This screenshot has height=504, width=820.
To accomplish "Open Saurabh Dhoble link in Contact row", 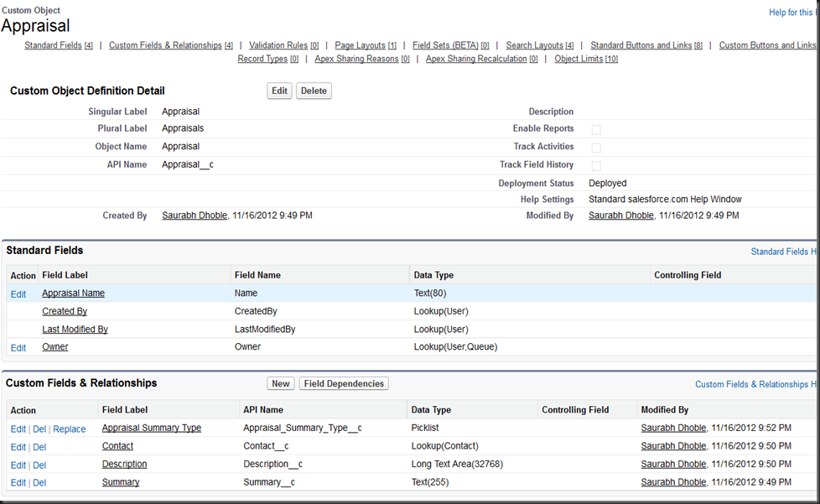I will point(673,446).
